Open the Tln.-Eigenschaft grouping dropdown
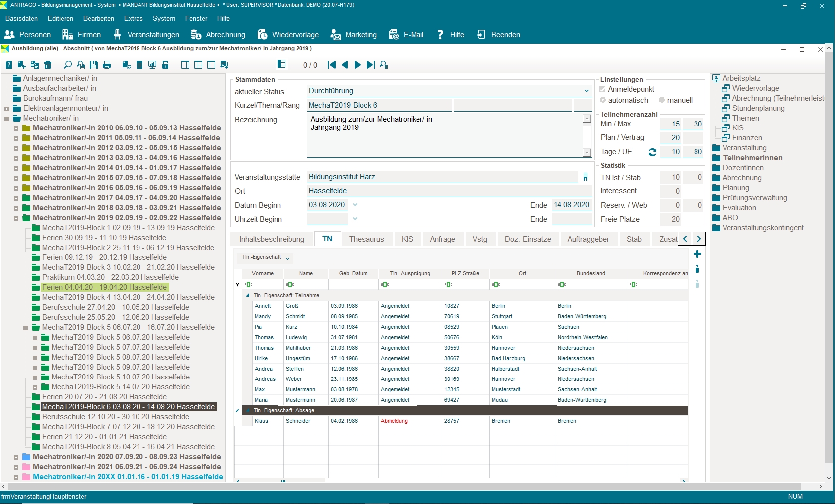This screenshot has width=835, height=504. pos(287,258)
